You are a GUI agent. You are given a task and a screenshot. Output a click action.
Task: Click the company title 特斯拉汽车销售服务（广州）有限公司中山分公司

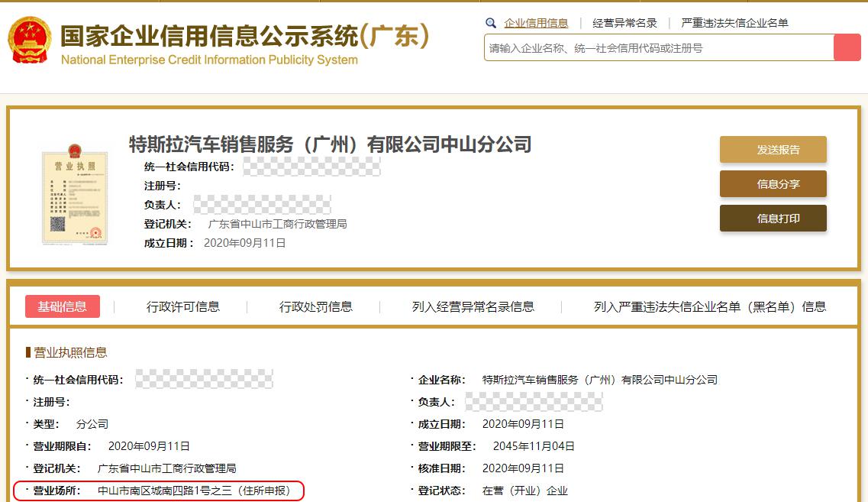pyautogui.click(x=330, y=144)
